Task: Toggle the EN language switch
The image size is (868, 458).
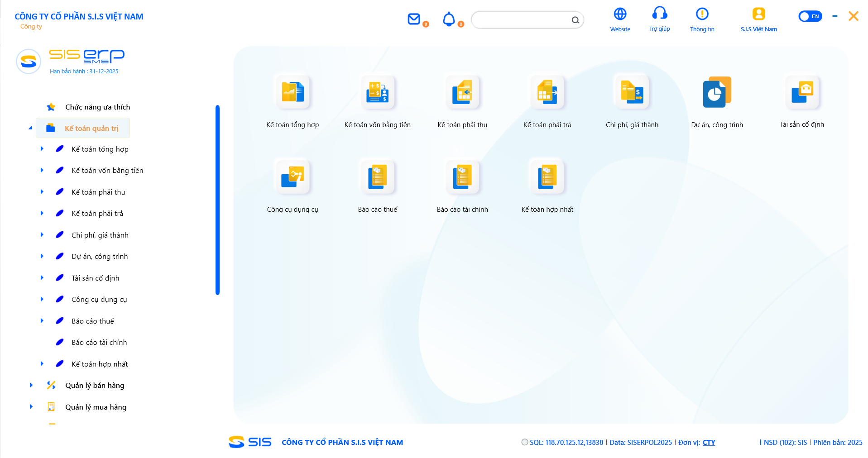Action: [810, 16]
